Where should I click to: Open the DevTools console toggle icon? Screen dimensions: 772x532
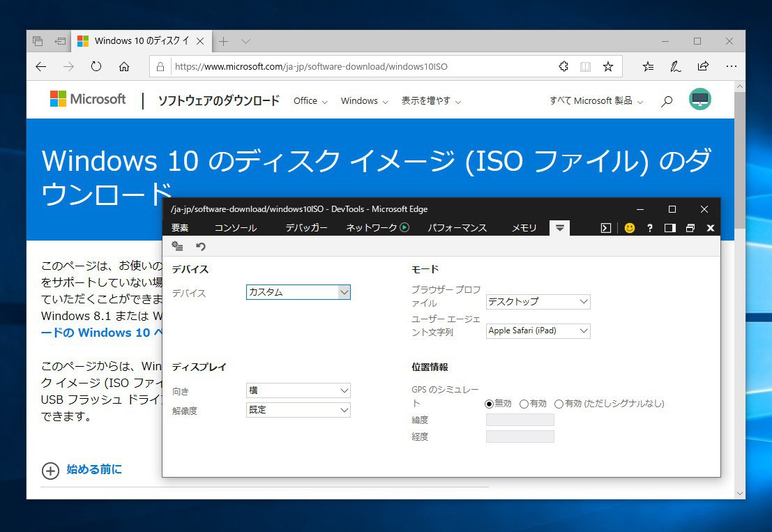(606, 228)
